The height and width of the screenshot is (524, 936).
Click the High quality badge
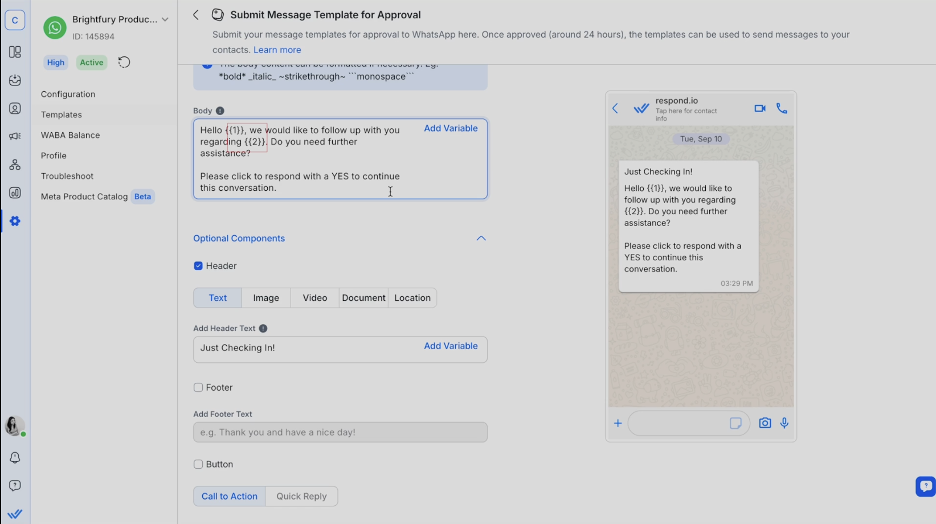click(x=56, y=63)
